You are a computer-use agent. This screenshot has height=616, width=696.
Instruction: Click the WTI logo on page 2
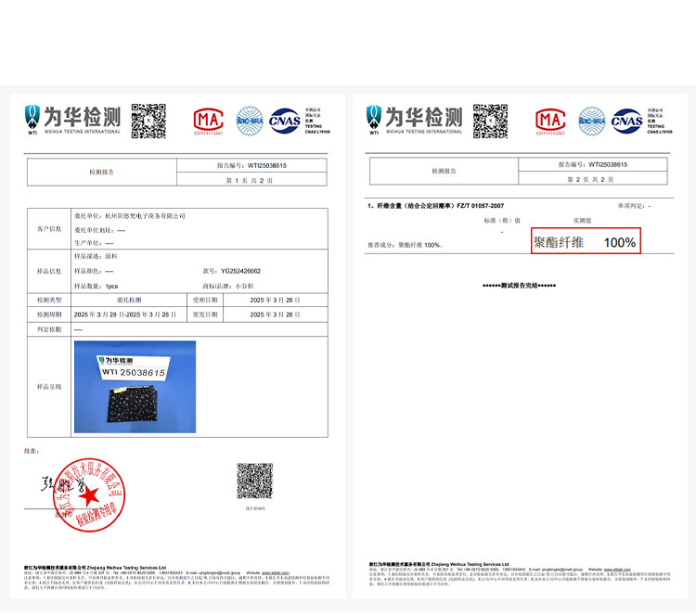374,120
